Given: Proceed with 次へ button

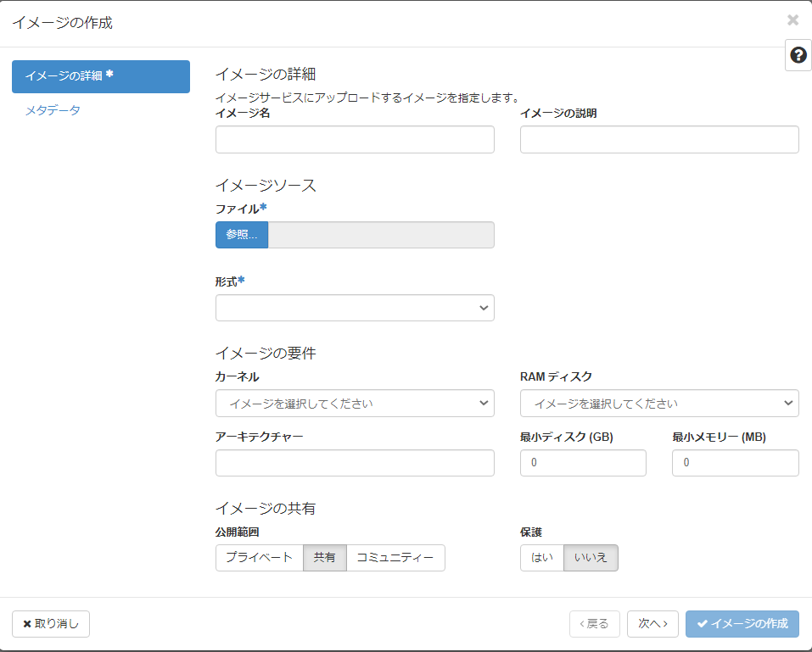Looking at the screenshot, I should tap(653, 624).
